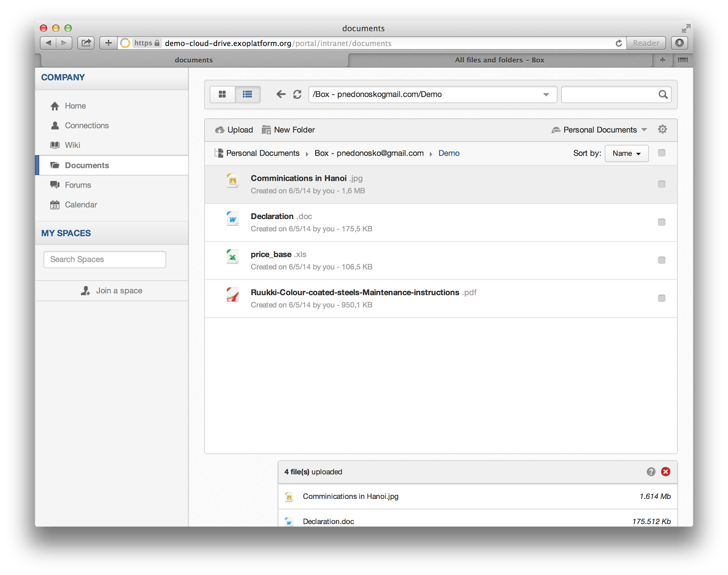Open Comminications in Hanoi .jpg file
This screenshot has width=728, height=575.
(x=307, y=178)
